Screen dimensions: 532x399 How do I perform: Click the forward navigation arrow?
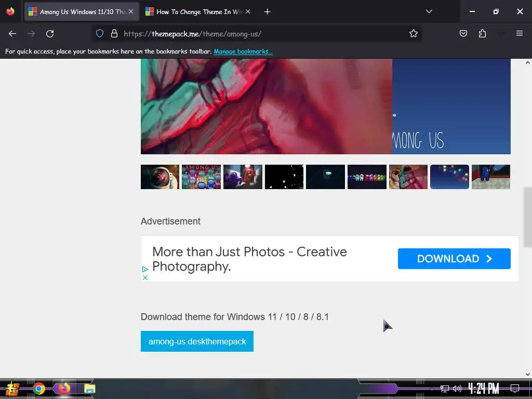31,34
